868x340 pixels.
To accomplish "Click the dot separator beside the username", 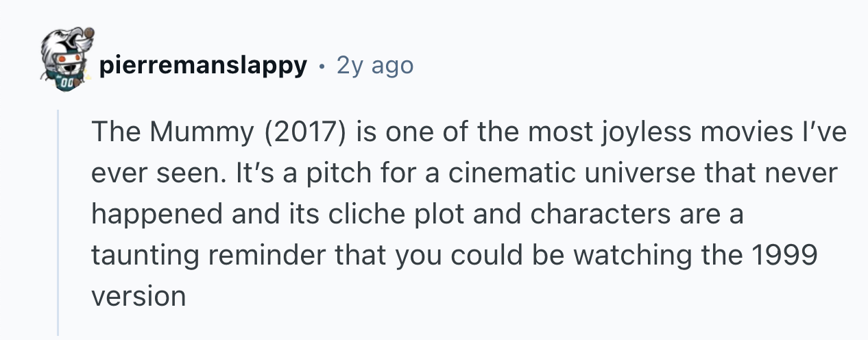I will coord(321,66).
